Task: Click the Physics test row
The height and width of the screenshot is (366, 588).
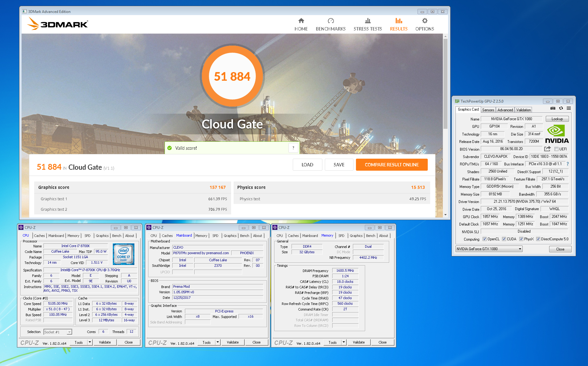Action: coord(332,199)
